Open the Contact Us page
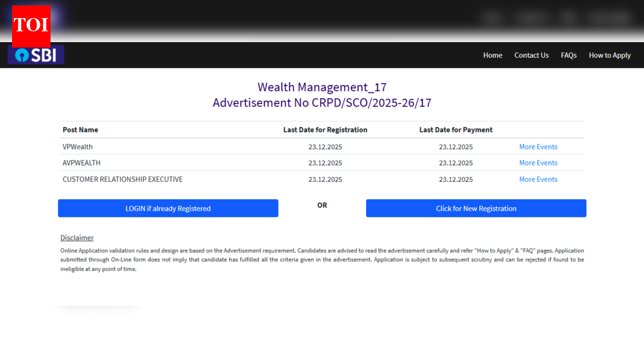This screenshot has width=644, height=348. point(531,55)
